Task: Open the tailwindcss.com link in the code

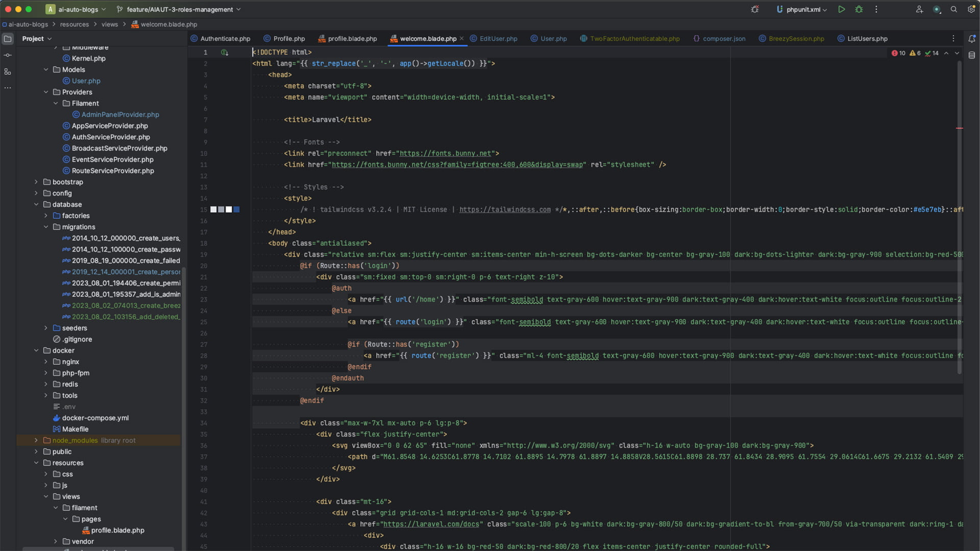Action: [504, 209]
